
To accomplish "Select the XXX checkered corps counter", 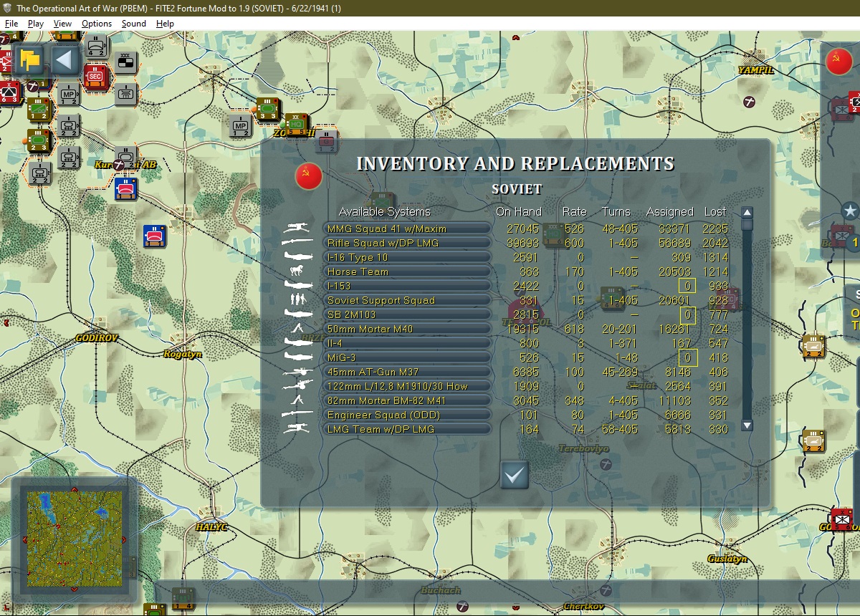I will point(125,62).
